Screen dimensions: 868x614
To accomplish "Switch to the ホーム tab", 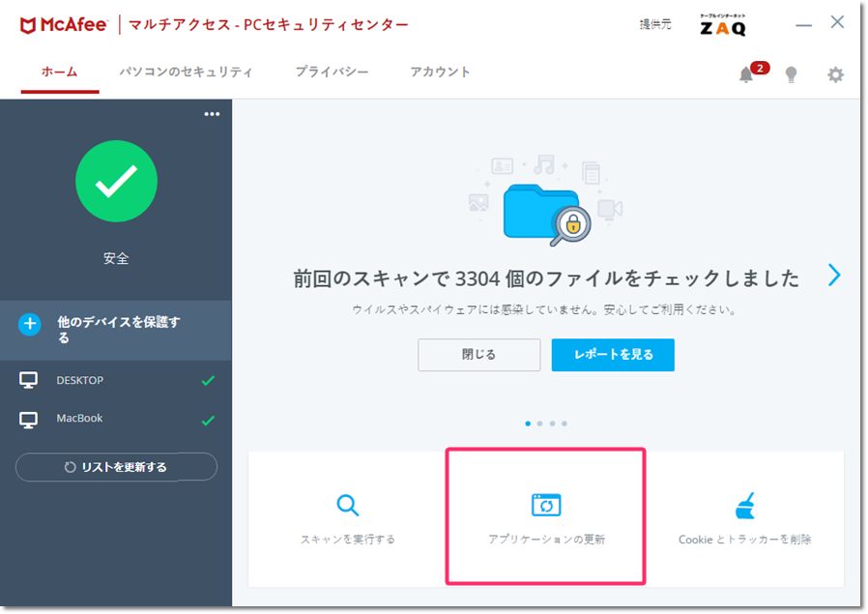I will [60, 72].
